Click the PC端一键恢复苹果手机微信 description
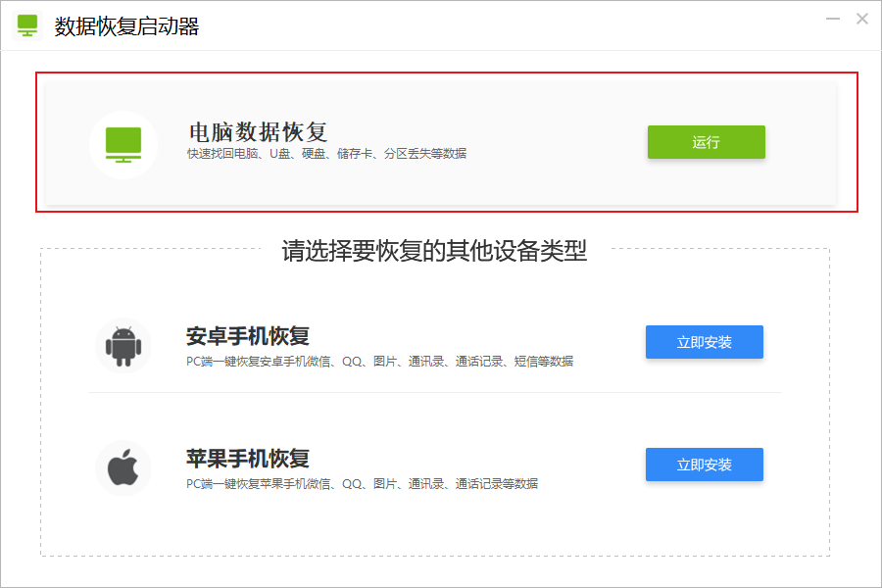Screen dimensions: 882x588 (363, 484)
